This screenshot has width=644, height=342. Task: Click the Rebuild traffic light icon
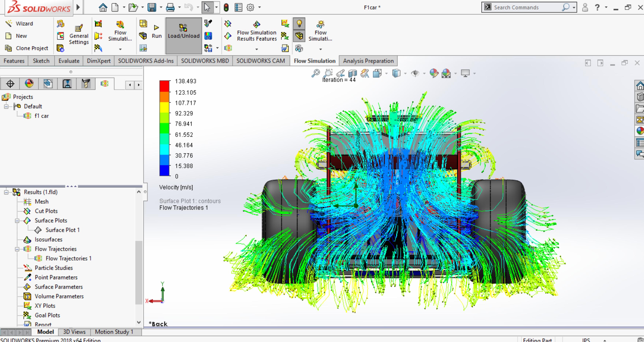[226, 8]
